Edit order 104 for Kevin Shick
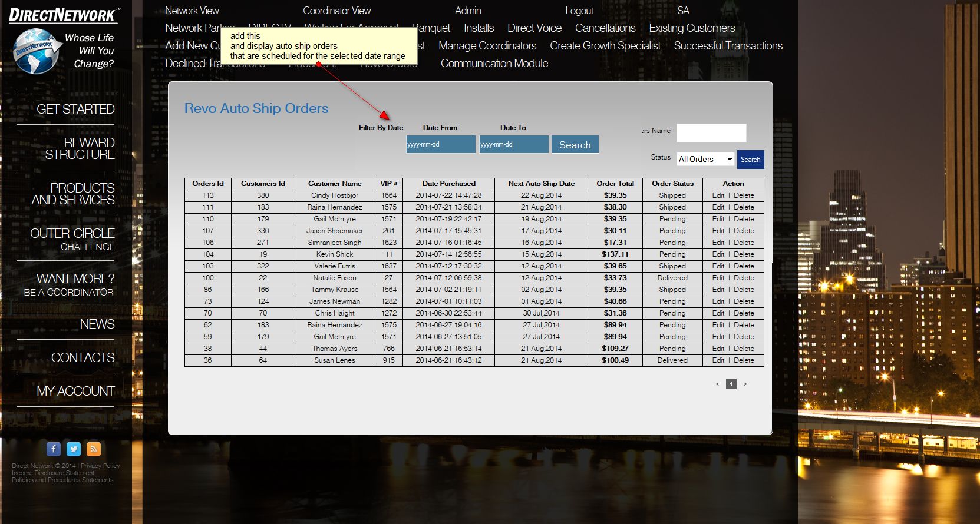 (718, 254)
